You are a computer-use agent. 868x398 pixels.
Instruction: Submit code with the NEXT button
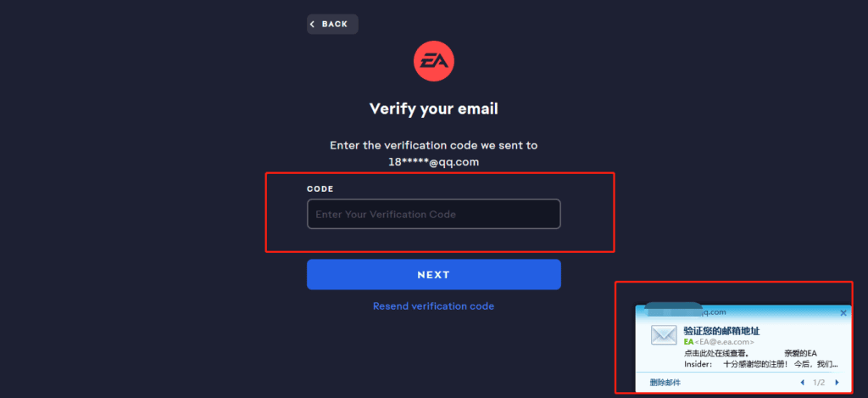(434, 274)
